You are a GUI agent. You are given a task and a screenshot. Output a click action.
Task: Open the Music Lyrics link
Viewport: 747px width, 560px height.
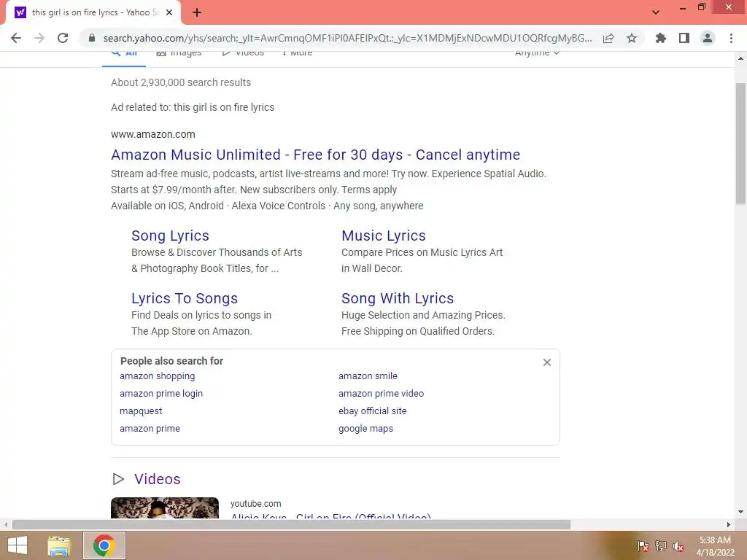point(384,236)
